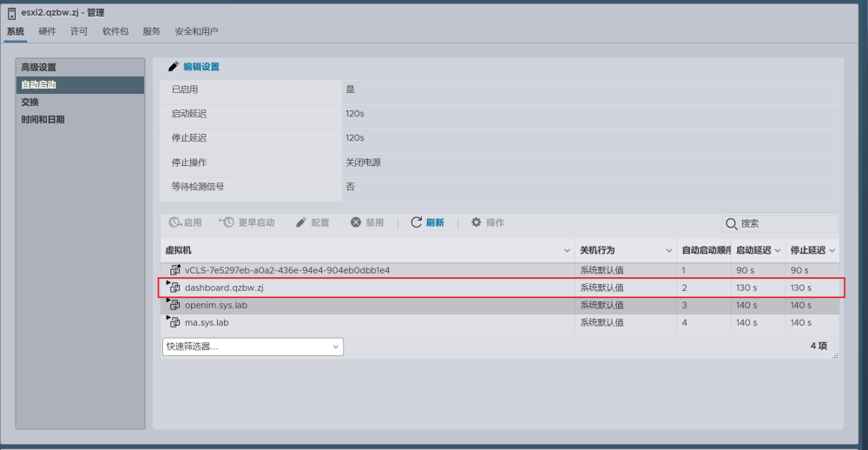Click the 更早启动 icon in toolbar
Image resolution: width=868 pixels, height=450 pixels.
click(x=227, y=222)
